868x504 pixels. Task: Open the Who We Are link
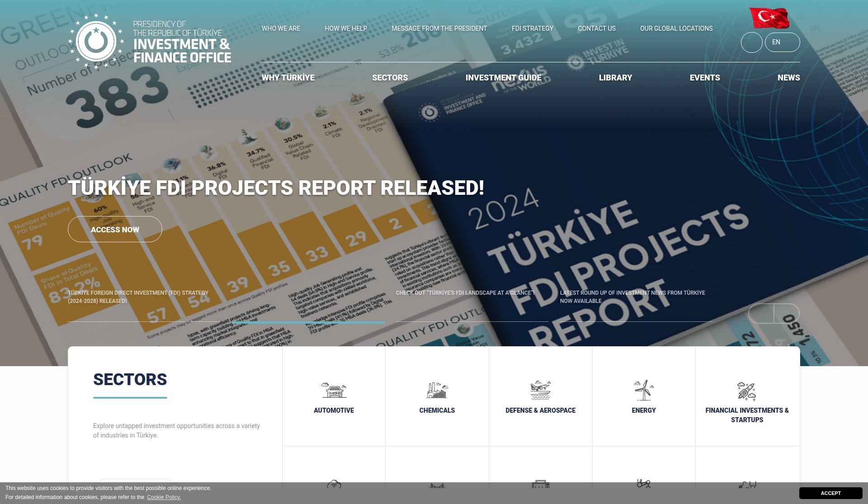tap(281, 28)
